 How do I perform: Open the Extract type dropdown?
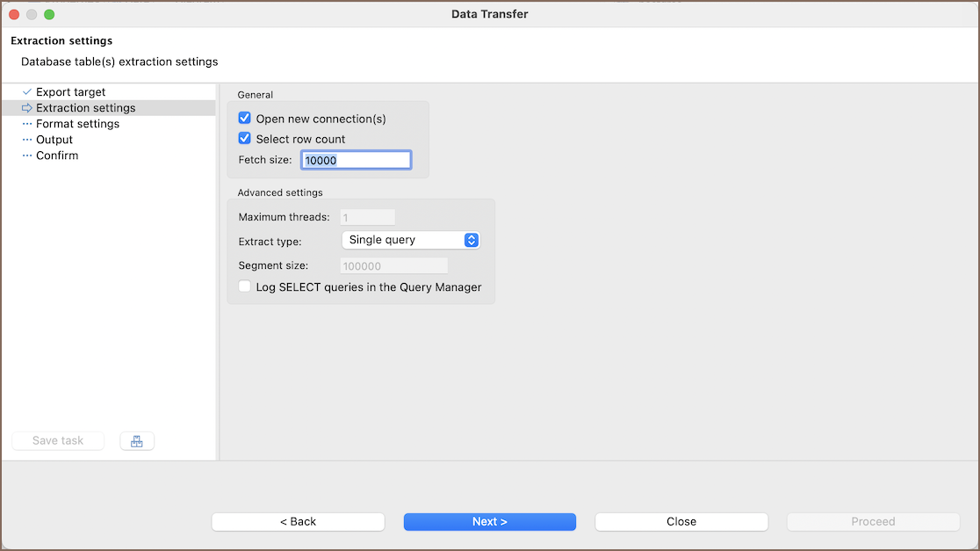(x=409, y=240)
